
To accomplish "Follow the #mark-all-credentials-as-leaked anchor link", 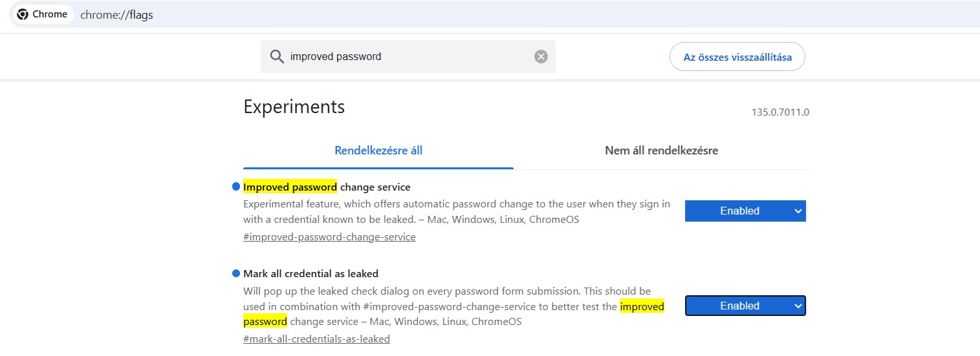I will click(316, 339).
